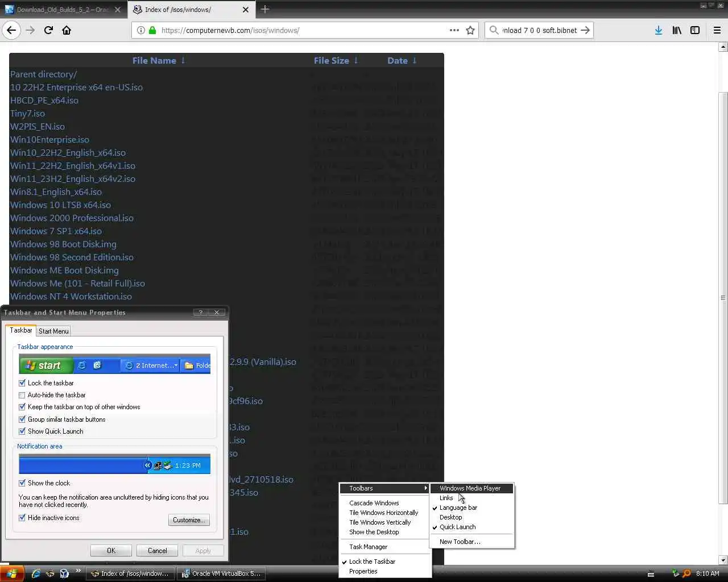Image resolution: width=728 pixels, height=582 pixels.
Task: Click the Oracle VM VirtualBox taskbar button
Action: pos(221,573)
